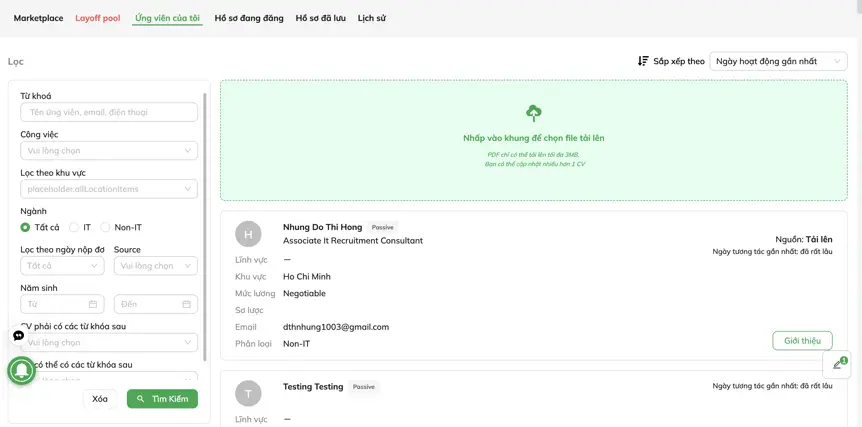Click the Nguồn: Tải lên source text

[804, 239]
